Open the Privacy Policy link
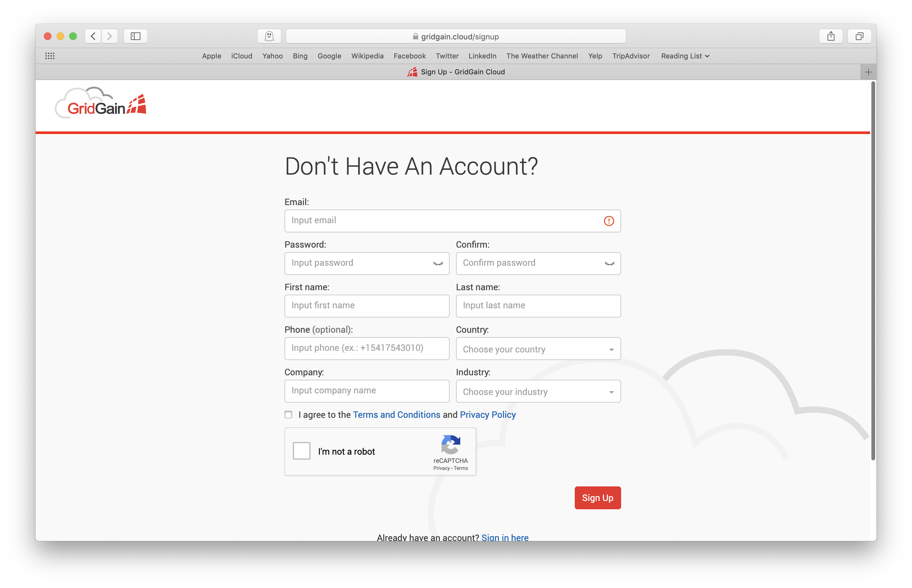Image resolution: width=912 pixels, height=588 pixels. pos(488,415)
